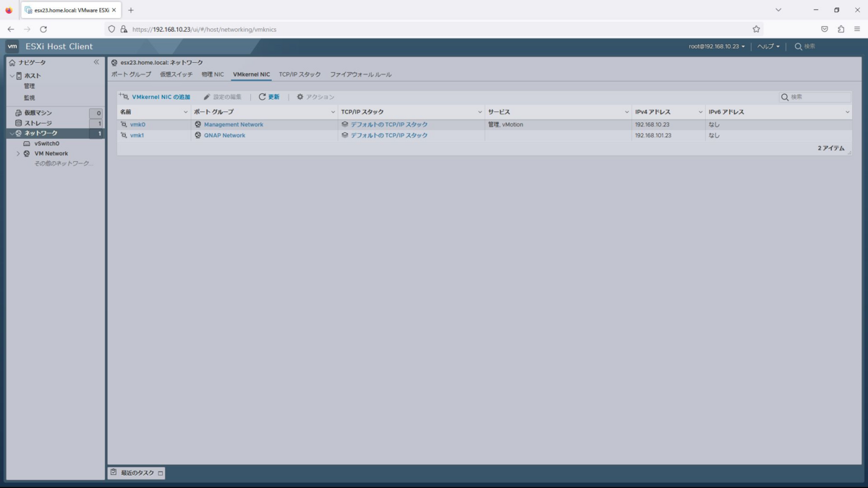Switch to the ポート グループ tab
This screenshot has width=868, height=488.
pyautogui.click(x=131, y=74)
